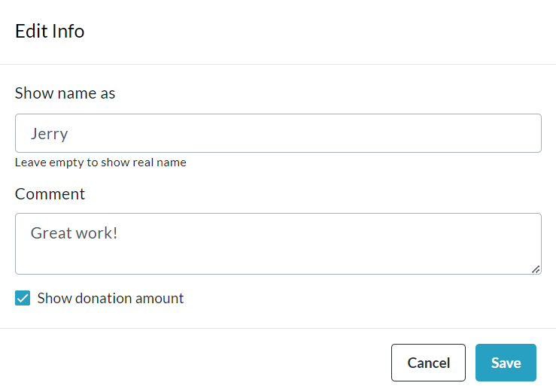Viewport: 556px width, 392px height.
Task: Place cursor after "Great work!" text
Action: 119,233
